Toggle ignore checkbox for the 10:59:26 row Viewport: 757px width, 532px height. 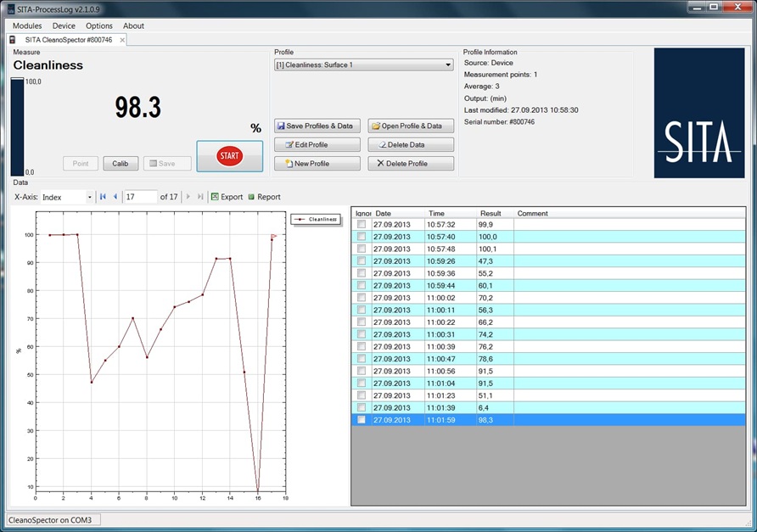362,261
